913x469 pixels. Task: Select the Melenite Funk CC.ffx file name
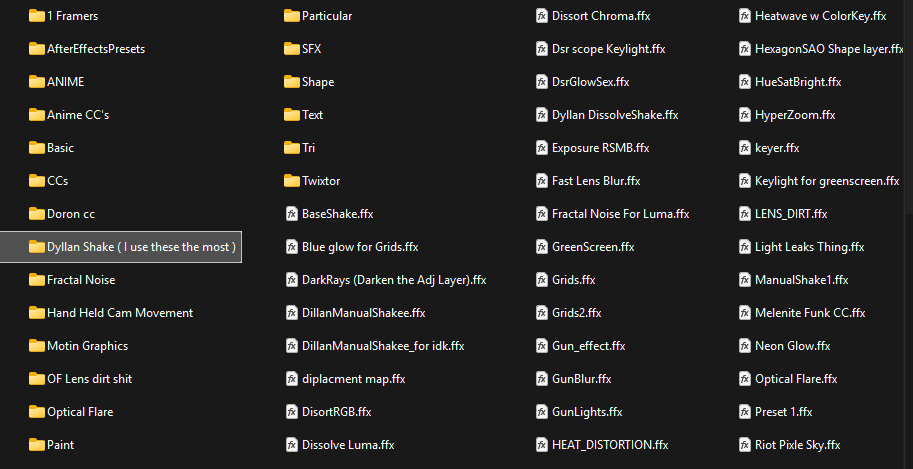pos(811,313)
